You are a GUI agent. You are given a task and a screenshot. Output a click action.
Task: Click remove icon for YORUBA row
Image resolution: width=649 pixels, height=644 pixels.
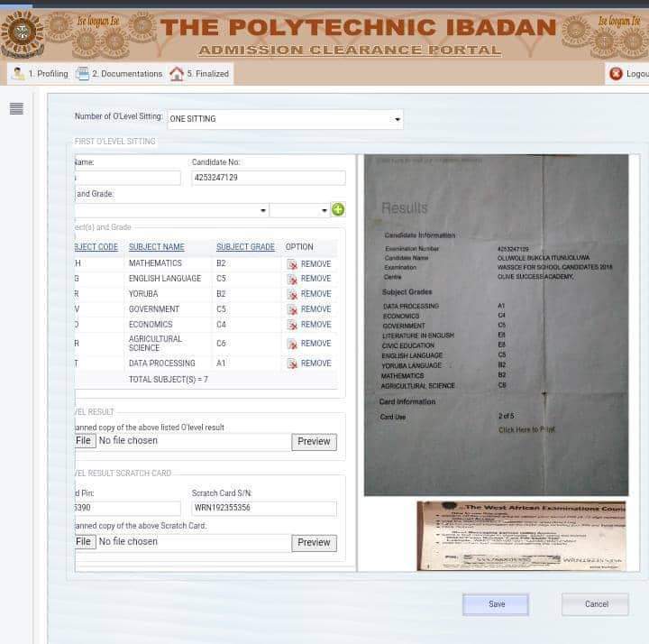[292, 294]
